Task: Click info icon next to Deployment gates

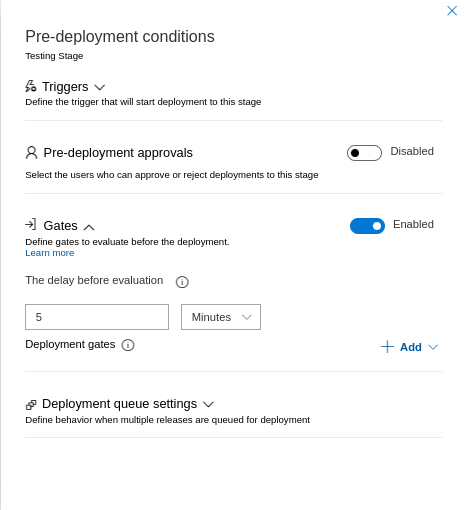Action: (x=128, y=345)
